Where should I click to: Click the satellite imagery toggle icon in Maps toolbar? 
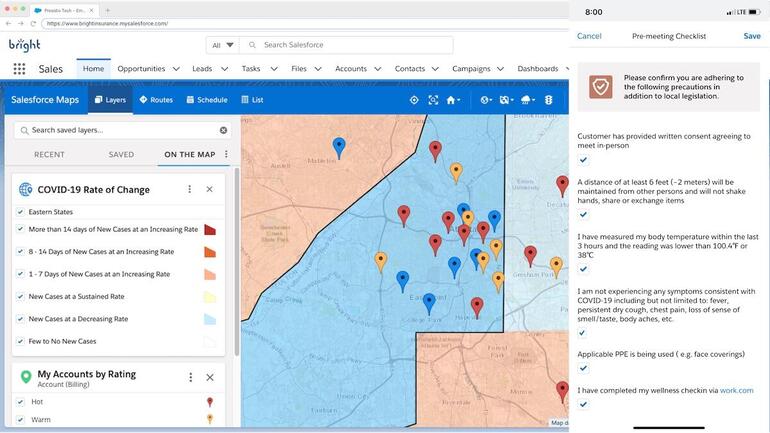pyautogui.click(x=506, y=100)
